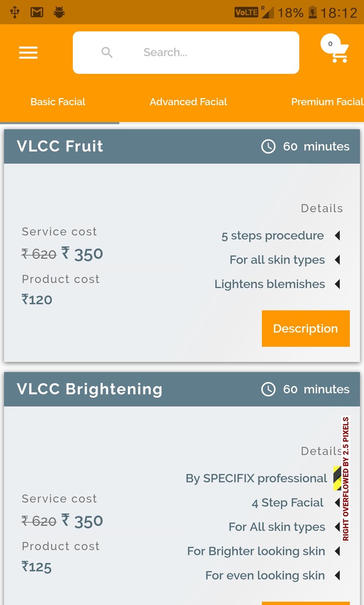Open Description for VLCC Fruit

(x=305, y=329)
